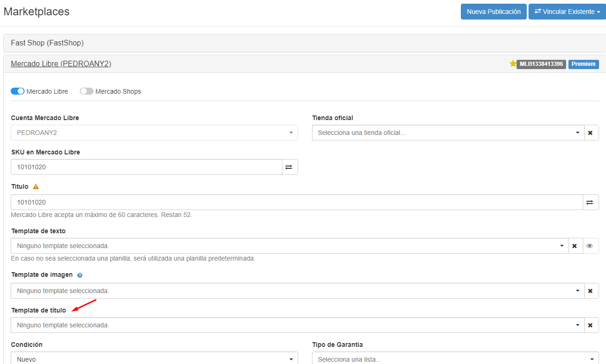
Task: Click the warning triangle next to Título
Action: (x=36, y=186)
